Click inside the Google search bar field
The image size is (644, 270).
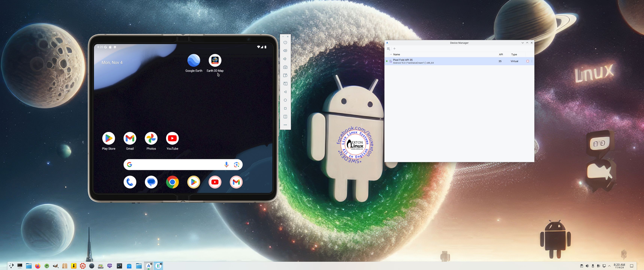coord(183,165)
